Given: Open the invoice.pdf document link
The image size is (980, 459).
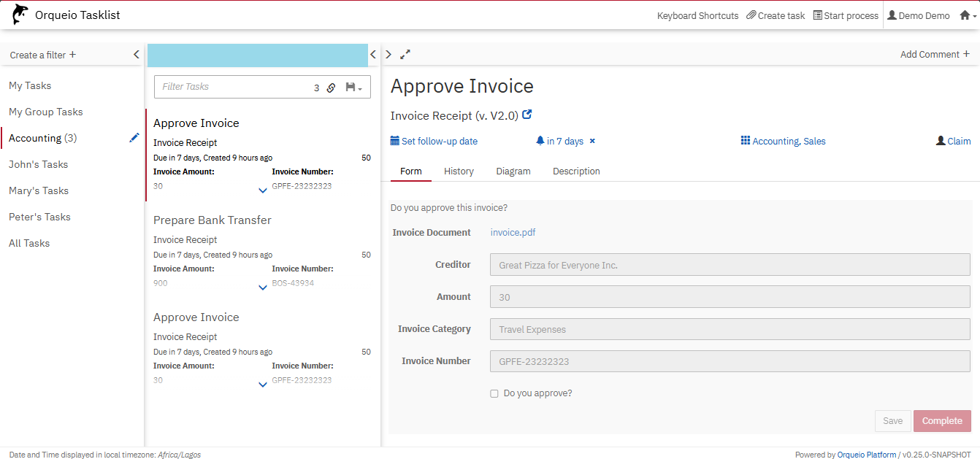Looking at the screenshot, I should (x=513, y=233).
